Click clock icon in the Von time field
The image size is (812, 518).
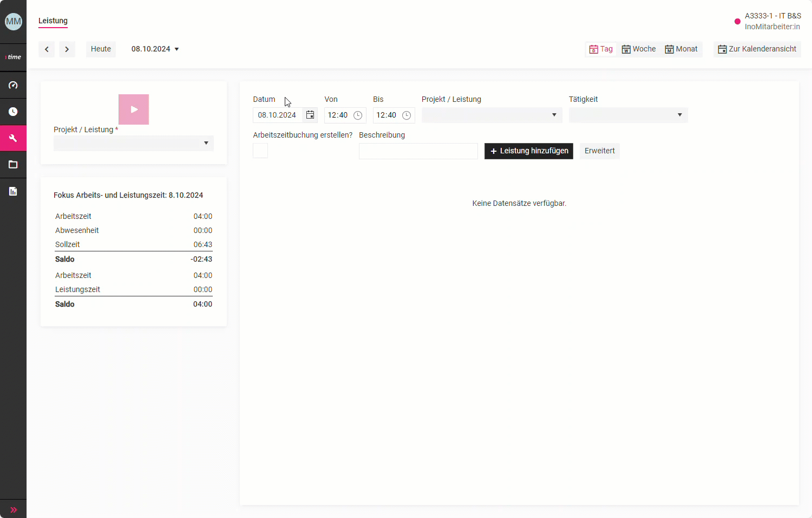click(x=358, y=115)
